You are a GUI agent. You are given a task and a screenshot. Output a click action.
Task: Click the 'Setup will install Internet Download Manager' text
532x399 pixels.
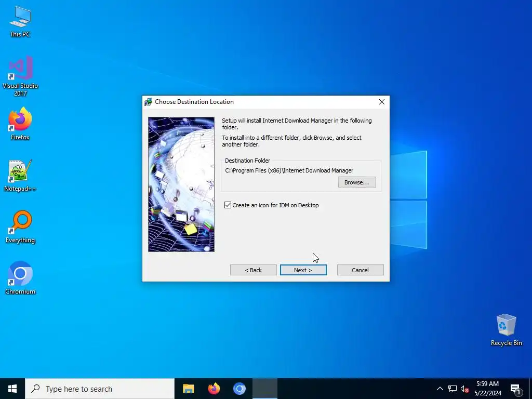[297, 124]
